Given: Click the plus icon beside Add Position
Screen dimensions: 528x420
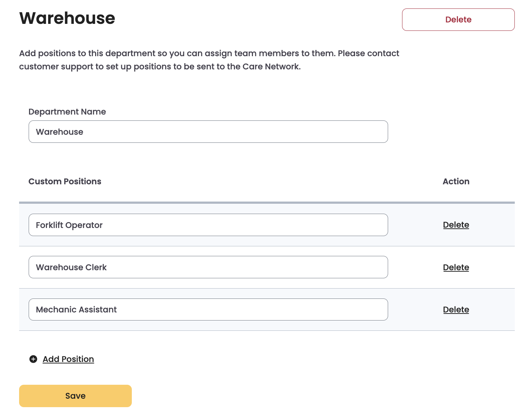Looking at the screenshot, I should [x=33, y=359].
